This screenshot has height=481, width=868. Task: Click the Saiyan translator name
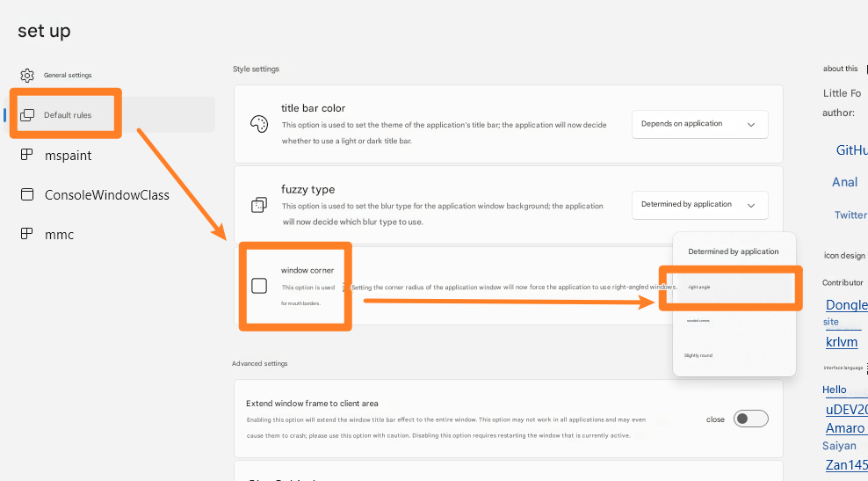click(839, 446)
